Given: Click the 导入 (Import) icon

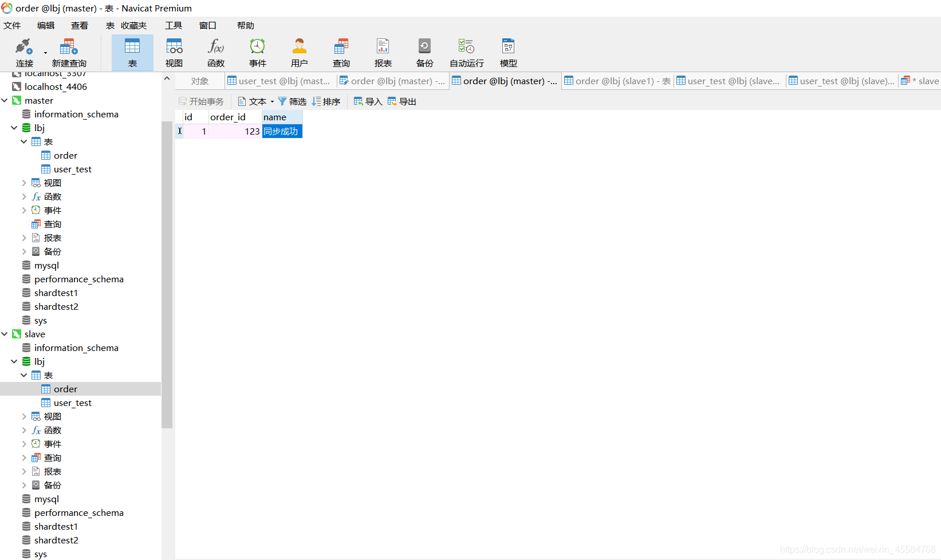Looking at the screenshot, I should pyautogui.click(x=359, y=101).
